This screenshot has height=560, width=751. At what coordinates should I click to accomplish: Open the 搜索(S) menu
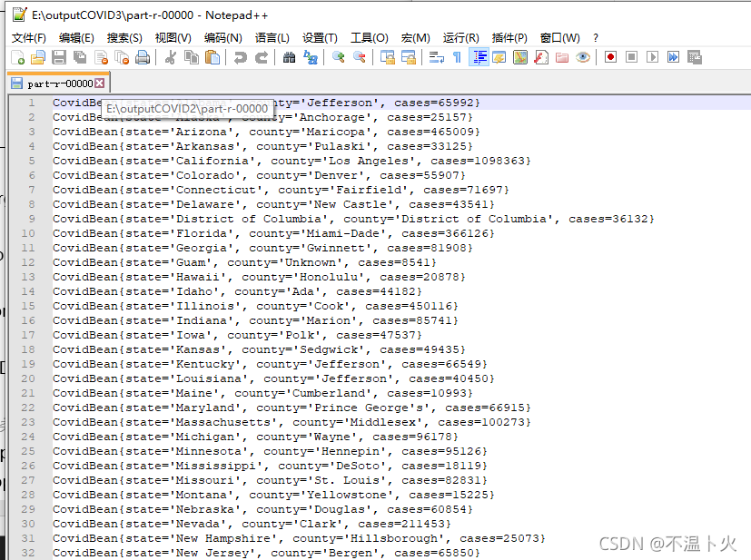tap(124, 38)
